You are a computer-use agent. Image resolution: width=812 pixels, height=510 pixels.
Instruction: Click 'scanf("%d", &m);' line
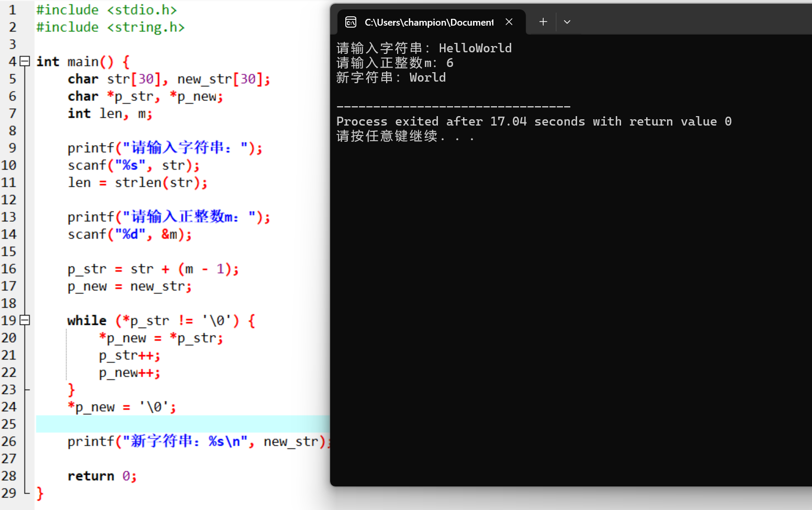coord(130,234)
